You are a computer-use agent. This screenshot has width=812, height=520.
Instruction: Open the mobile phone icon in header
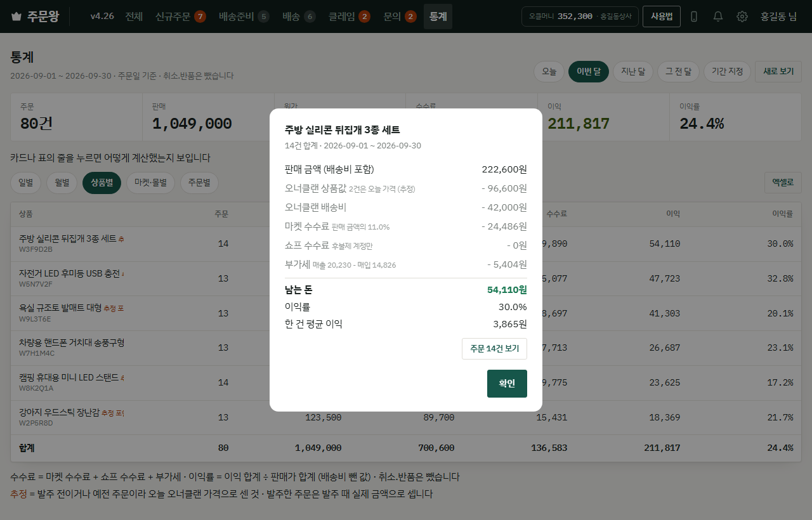[694, 16]
